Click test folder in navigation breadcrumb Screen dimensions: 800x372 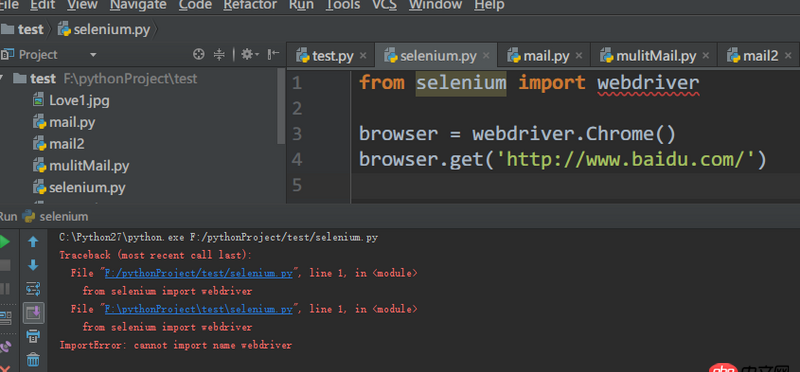23,30
